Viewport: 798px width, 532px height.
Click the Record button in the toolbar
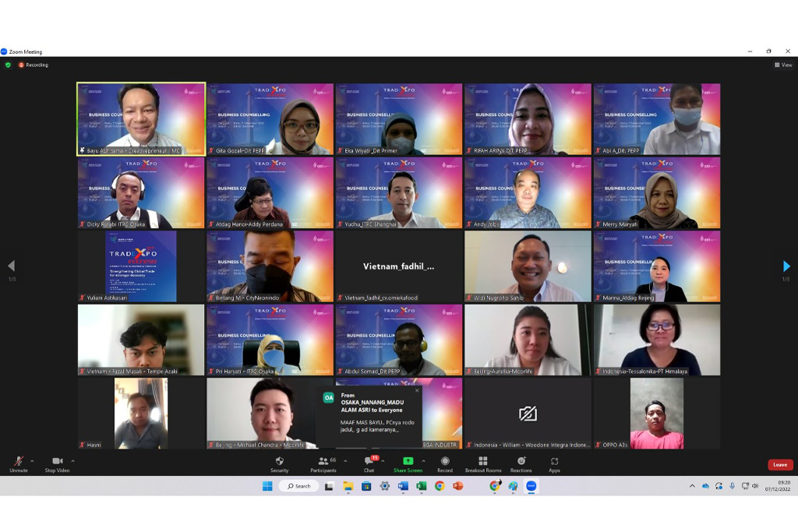(x=445, y=463)
